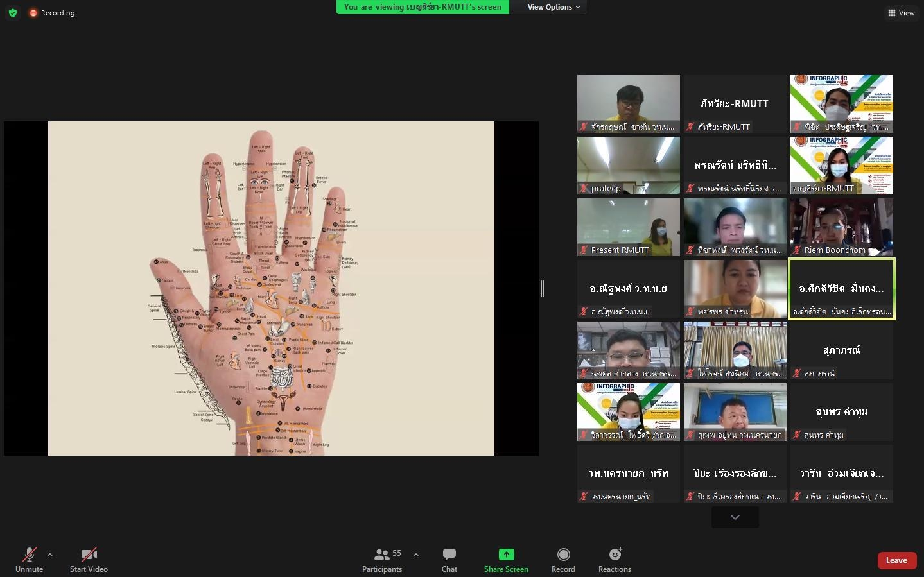Click the panel divider handle

point(543,289)
